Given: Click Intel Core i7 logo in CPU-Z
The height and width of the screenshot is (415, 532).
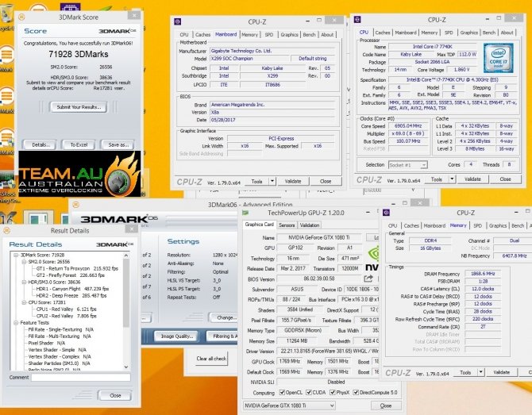Looking at the screenshot, I should 499,58.
